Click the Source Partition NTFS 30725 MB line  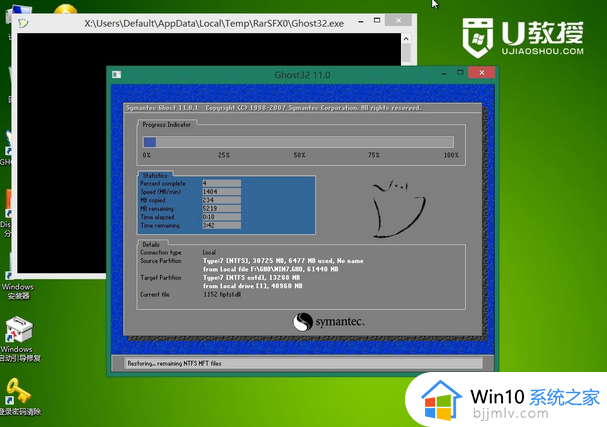283,261
